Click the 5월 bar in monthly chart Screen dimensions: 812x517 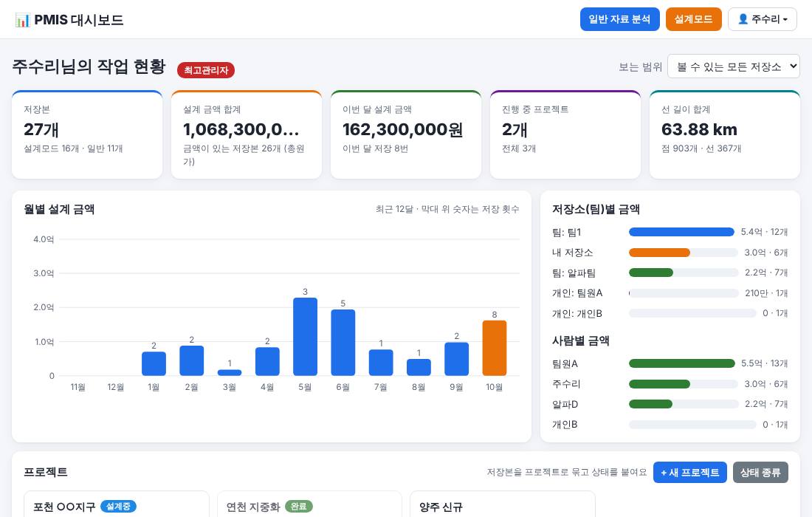[305, 337]
